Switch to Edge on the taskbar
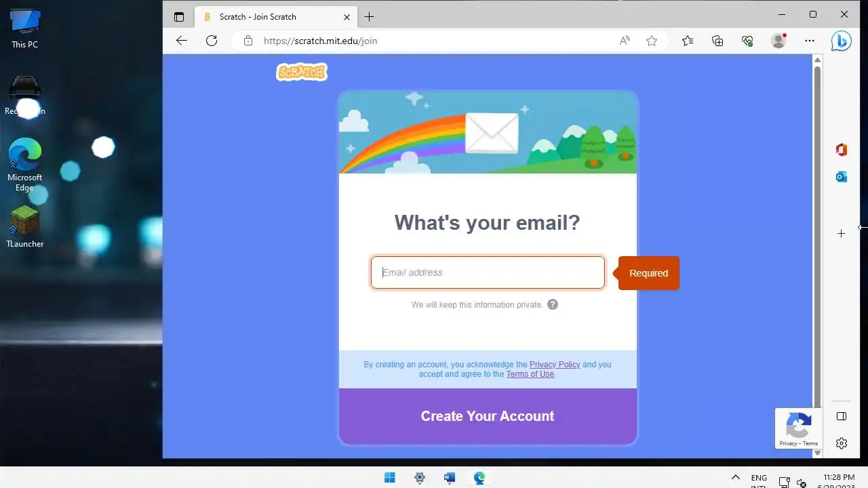This screenshot has height=488, width=868. pyautogui.click(x=479, y=478)
